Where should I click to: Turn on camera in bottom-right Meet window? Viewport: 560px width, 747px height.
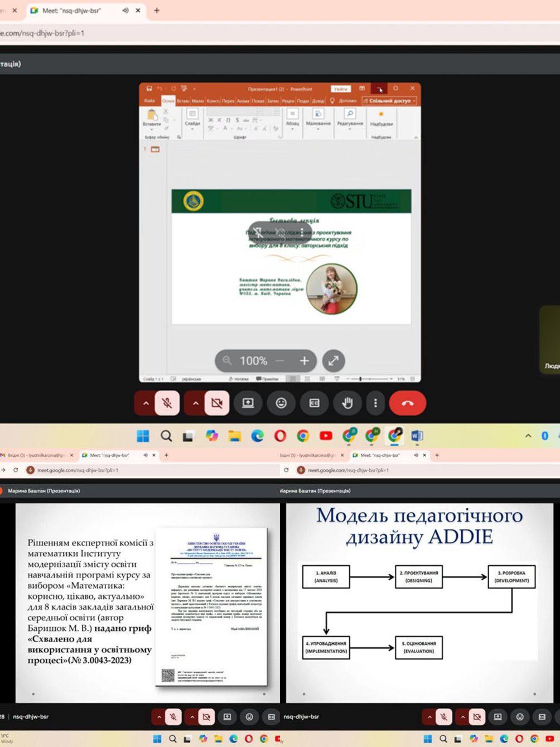click(x=477, y=717)
